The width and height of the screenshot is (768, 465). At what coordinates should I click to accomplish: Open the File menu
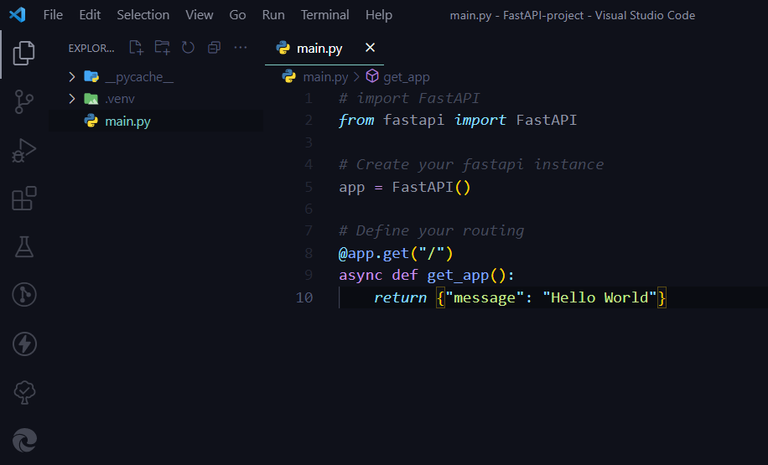[53, 15]
